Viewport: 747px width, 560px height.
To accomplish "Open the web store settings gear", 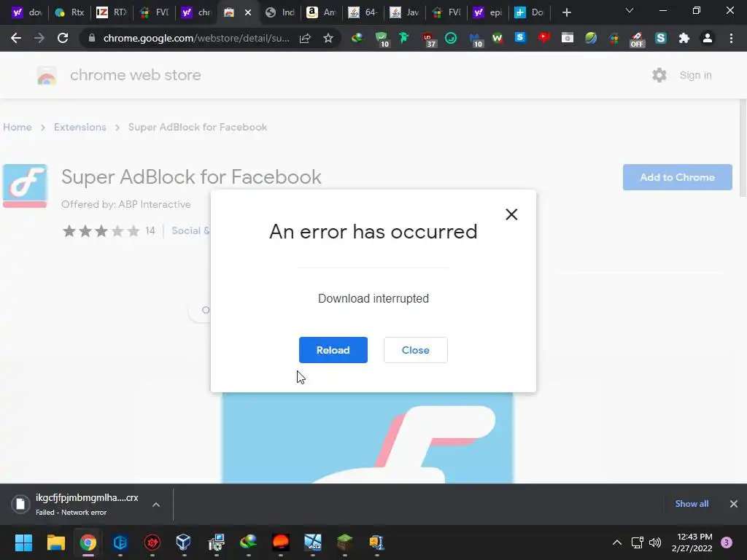I will [x=659, y=75].
